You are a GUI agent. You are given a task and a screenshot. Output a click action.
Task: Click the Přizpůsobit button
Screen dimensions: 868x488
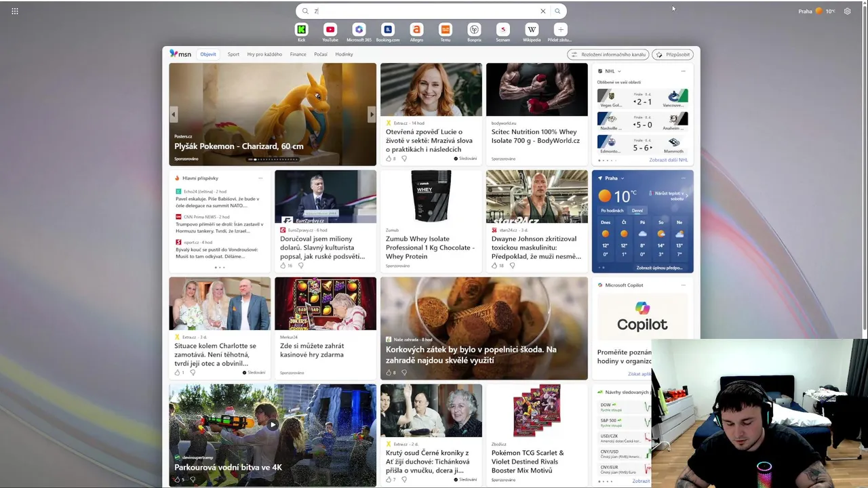click(673, 54)
